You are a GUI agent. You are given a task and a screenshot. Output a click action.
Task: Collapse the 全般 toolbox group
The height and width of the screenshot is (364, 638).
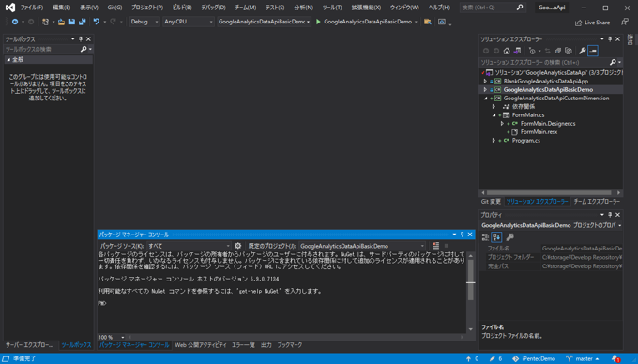point(8,60)
